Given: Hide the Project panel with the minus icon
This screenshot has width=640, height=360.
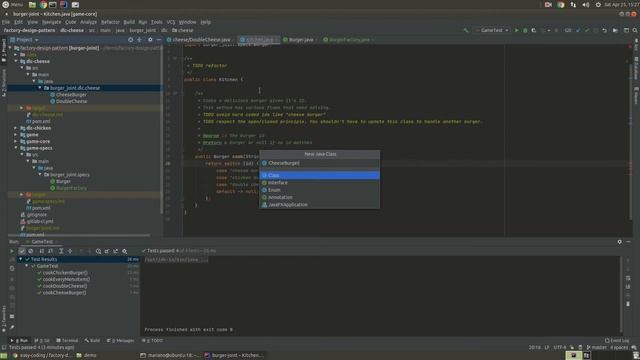Looking at the screenshot, I should click(x=159, y=40).
